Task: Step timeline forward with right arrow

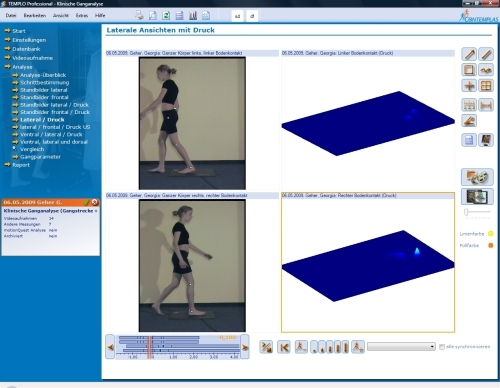Action: coord(245,347)
